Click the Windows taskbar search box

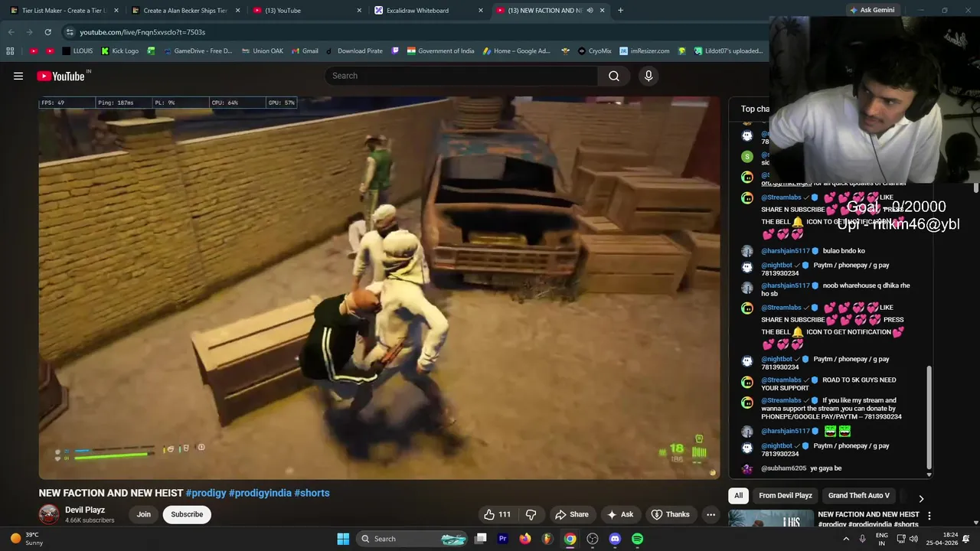410,539
